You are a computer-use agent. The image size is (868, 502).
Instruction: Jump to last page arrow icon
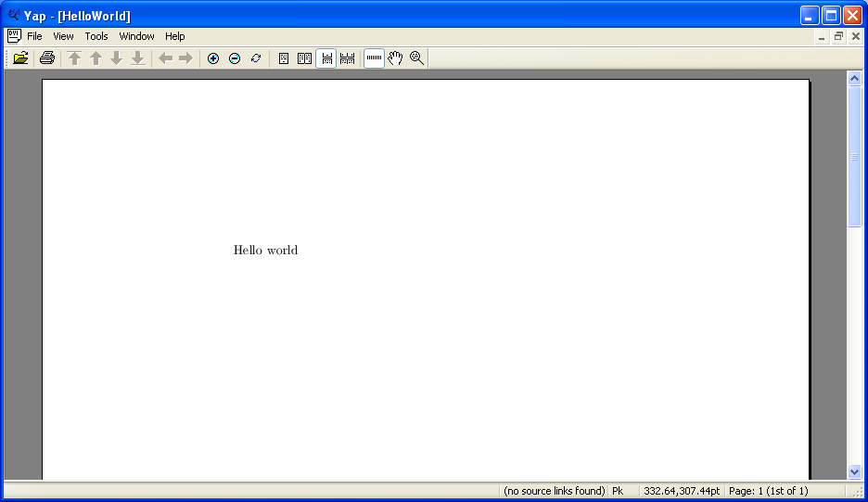[x=138, y=58]
